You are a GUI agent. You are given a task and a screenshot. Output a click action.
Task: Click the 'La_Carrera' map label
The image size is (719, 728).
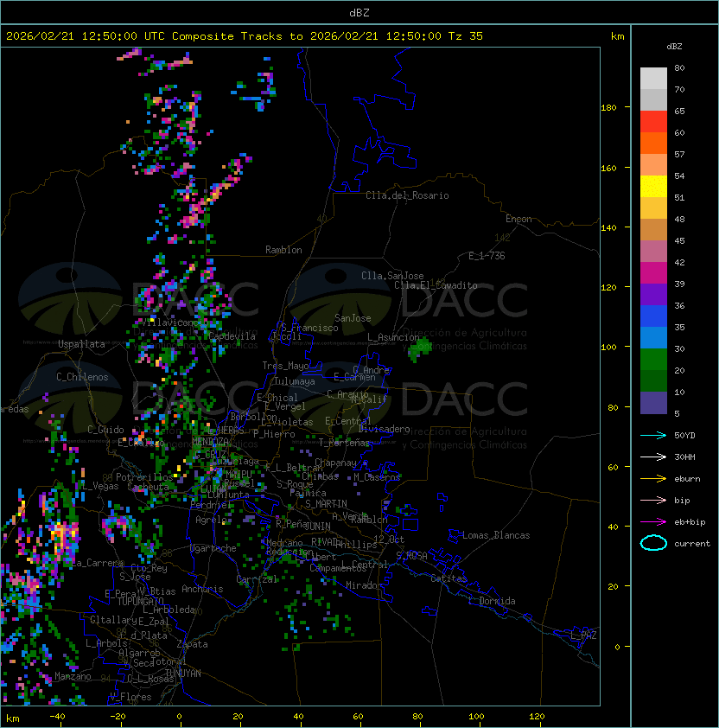tap(98, 563)
